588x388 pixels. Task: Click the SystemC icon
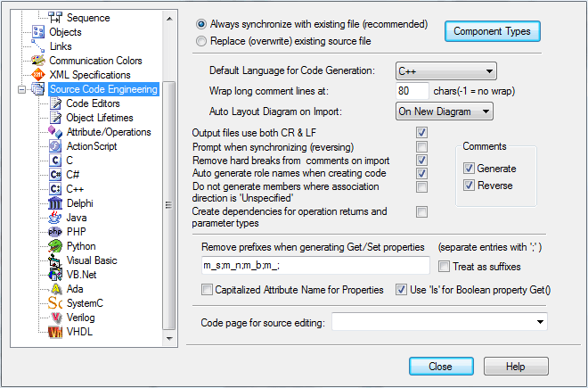click(55, 303)
